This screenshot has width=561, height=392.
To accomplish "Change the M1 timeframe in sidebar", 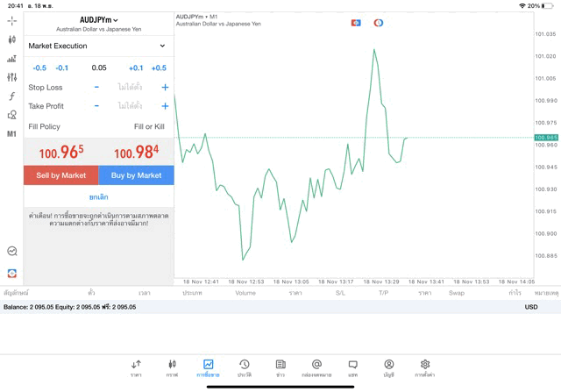I will point(12,134).
